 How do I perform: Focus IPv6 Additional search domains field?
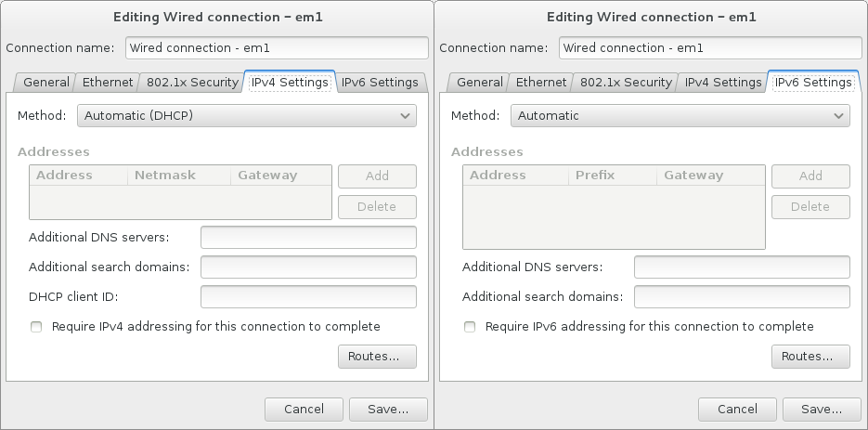742,297
